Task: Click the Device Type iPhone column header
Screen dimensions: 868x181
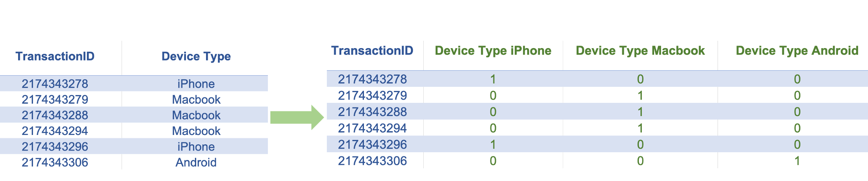Action: click(493, 51)
